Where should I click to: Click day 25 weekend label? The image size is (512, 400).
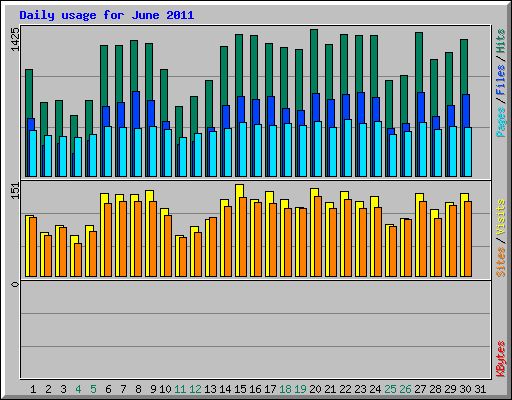point(390,389)
